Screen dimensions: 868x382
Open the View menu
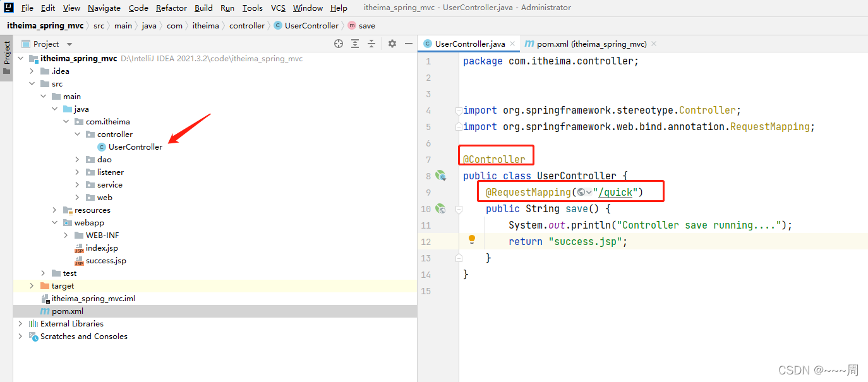(x=71, y=8)
